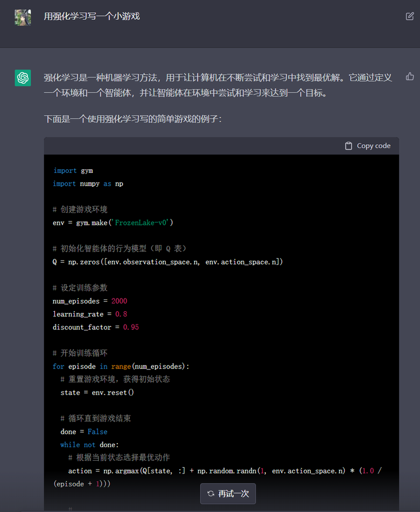Click the user prompt 用强化学习写一个小游戏
The width and height of the screenshot is (420, 512).
tap(92, 16)
